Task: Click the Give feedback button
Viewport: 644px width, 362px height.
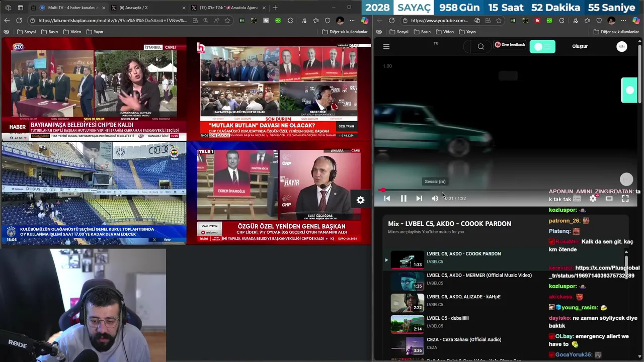Action: [x=510, y=45]
